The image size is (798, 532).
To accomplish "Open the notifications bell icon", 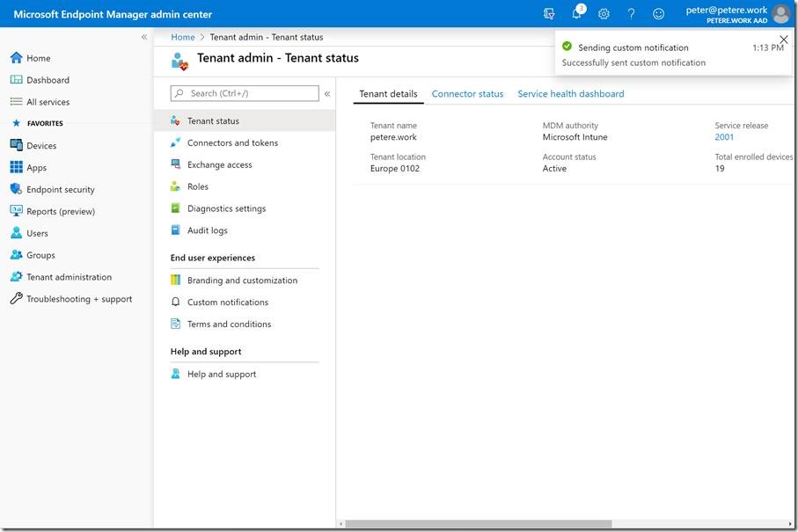I will (576, 14).
